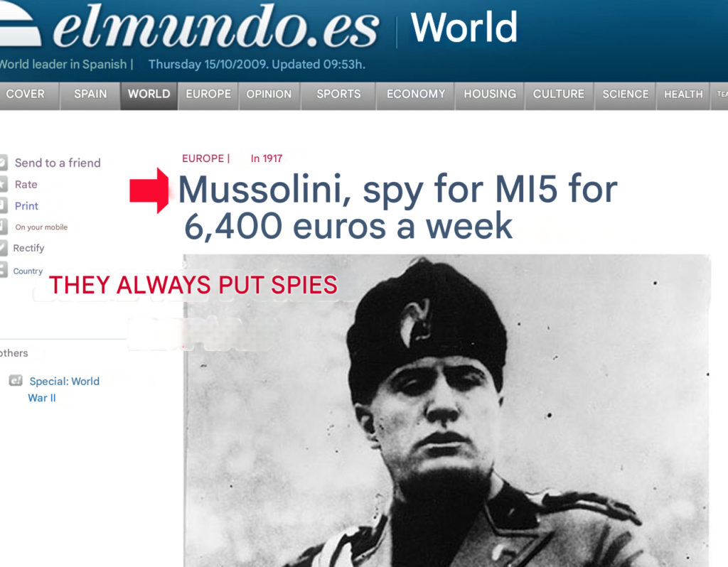
Task: Open the ECONOMY menu tab
Action: click(415, 94)
